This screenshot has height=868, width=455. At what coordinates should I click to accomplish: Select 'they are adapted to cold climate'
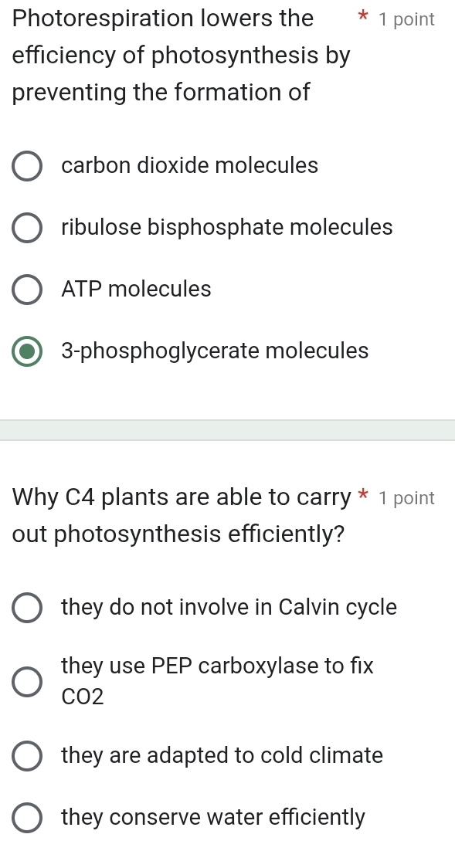coord(27,756)
